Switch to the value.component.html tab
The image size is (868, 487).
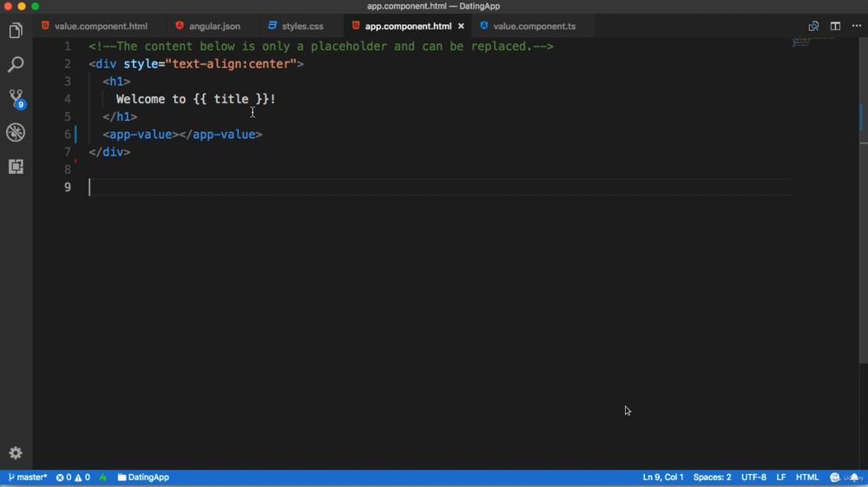point(101,26)
